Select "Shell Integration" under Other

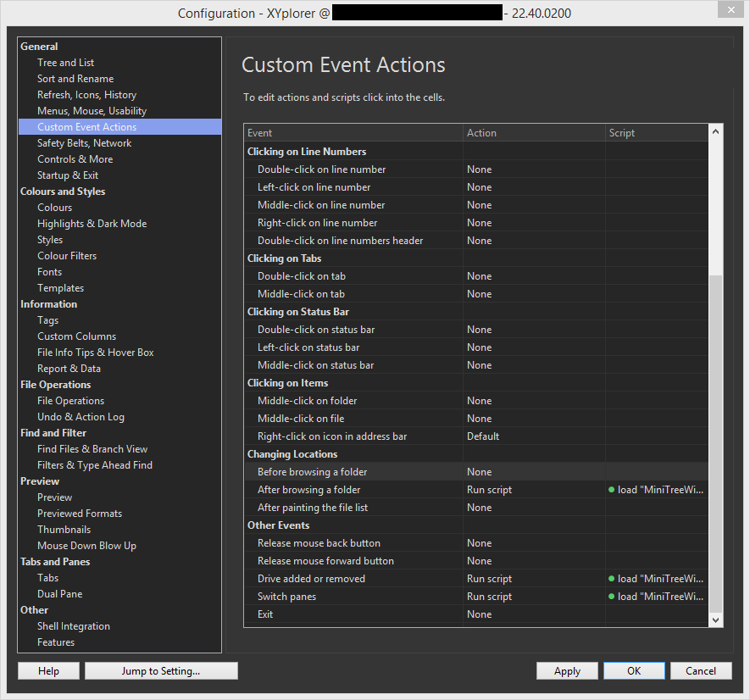[x=74, y=625]
